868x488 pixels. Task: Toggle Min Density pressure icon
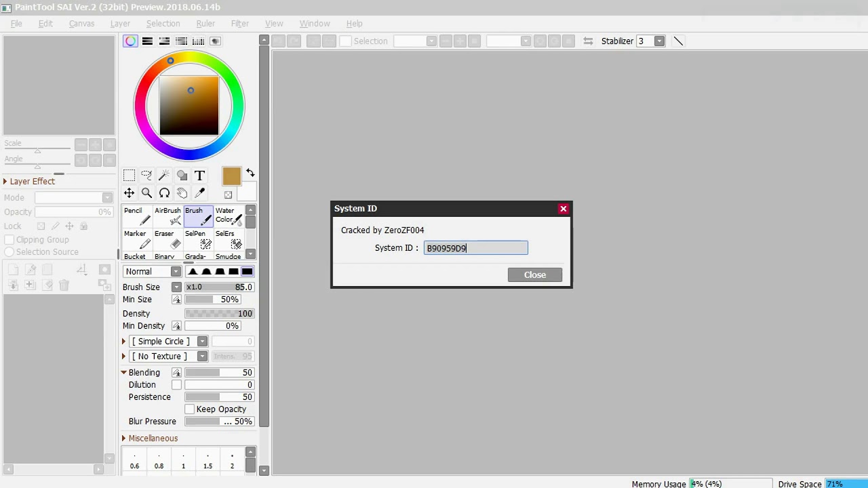(x=176, y=326)
